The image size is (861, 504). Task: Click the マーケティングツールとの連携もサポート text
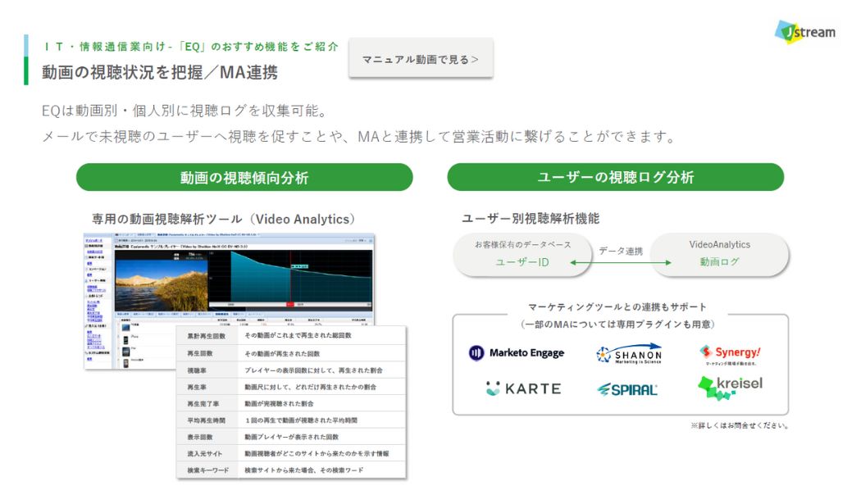tap(617, 306)
